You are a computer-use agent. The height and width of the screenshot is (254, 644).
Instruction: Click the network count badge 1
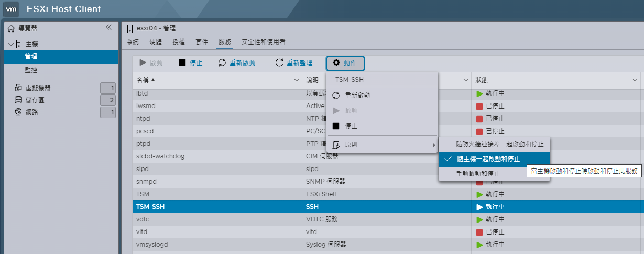108,112
